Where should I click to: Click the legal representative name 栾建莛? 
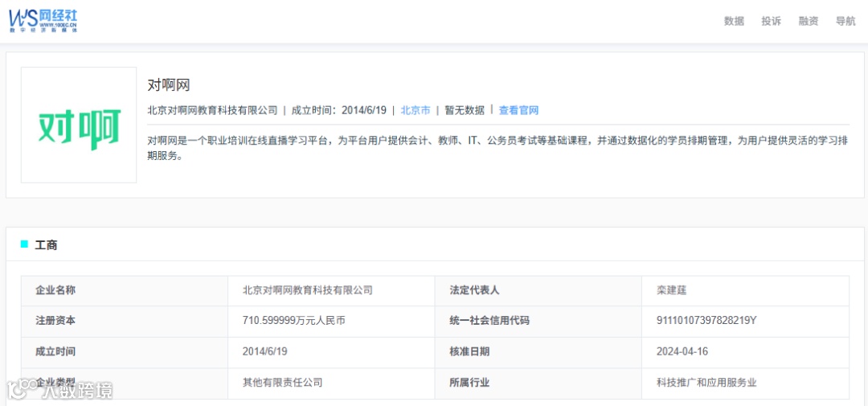[x=671, y=289]
